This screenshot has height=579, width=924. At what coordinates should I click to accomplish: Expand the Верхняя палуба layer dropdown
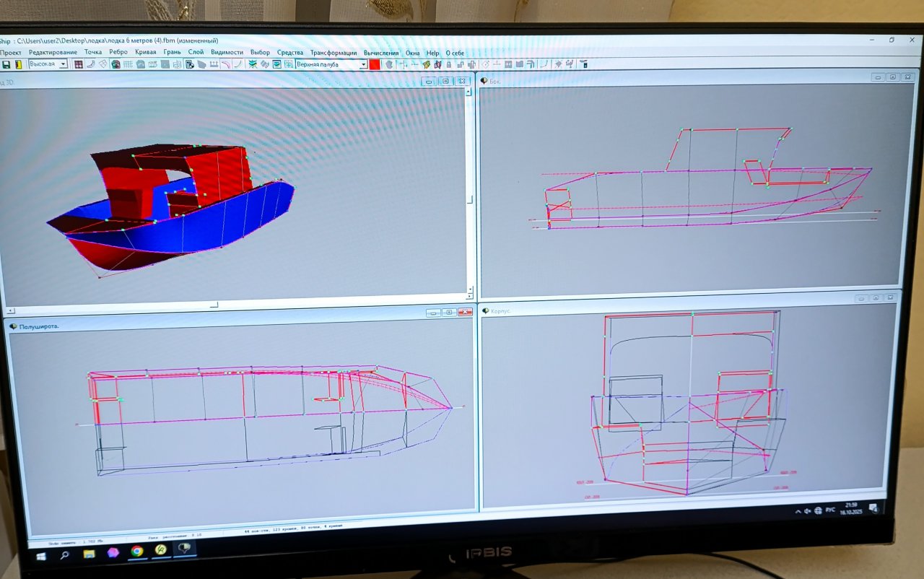pos(363,64)
